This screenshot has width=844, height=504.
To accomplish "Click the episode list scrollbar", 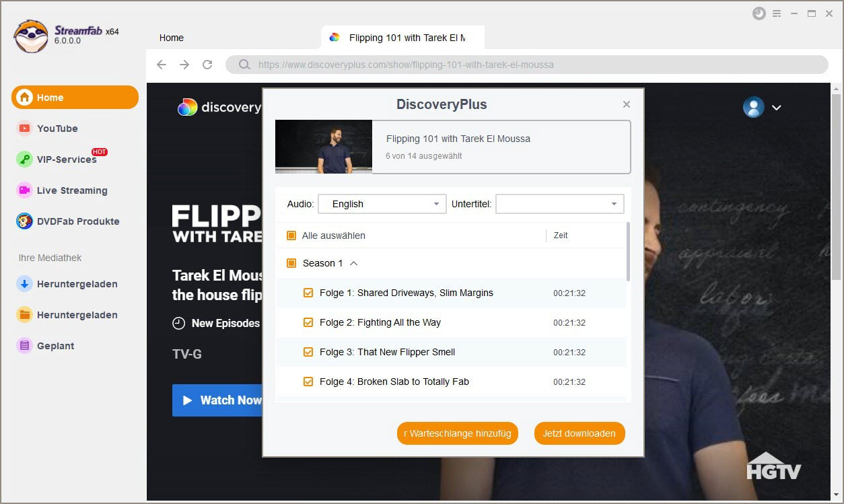I will 629,251.
